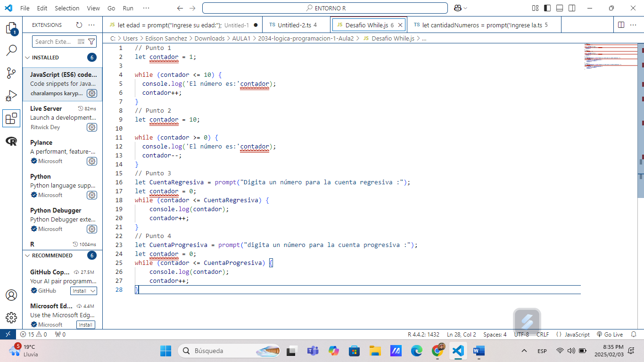This screenshot has height=362, width=644.
Task: Open Copilot chat icon in title bar
Action: (x=457, y=8)
